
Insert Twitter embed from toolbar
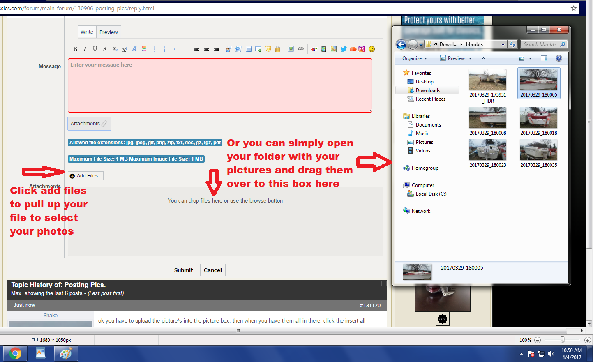(344, 49)
